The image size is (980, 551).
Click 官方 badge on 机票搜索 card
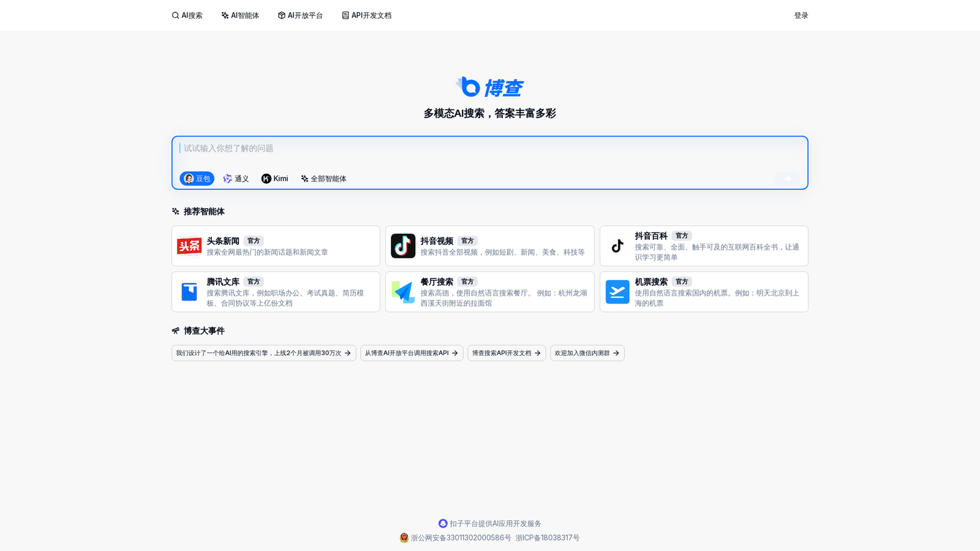(682, 282)
